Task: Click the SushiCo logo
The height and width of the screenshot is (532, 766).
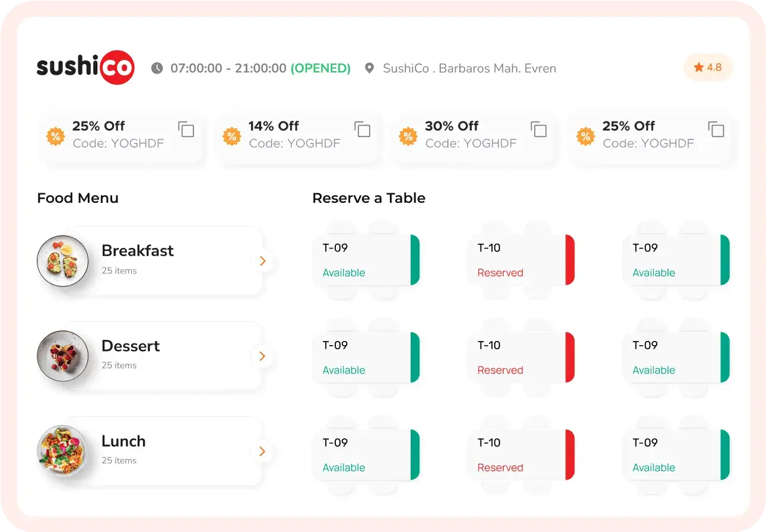Action: click(x=85, y=68)
